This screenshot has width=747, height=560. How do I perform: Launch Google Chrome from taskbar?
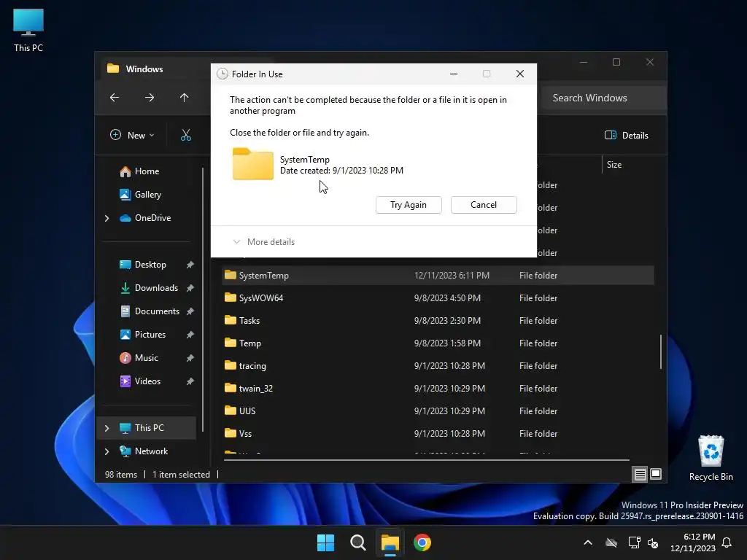(x=422, y=542)
